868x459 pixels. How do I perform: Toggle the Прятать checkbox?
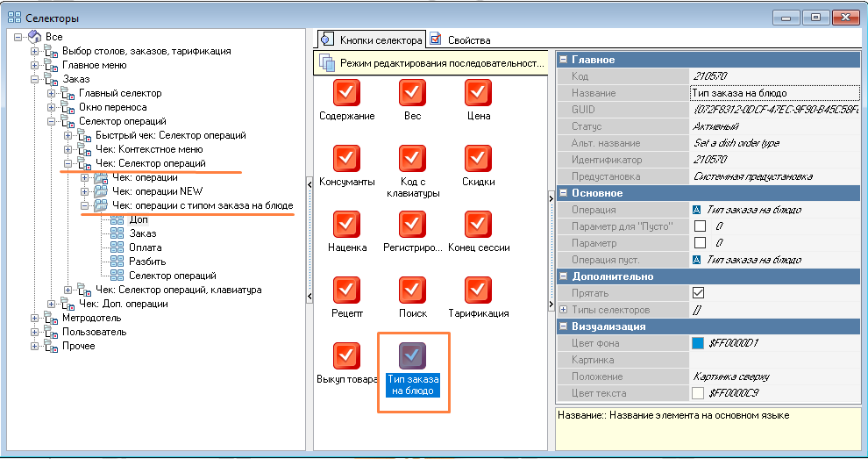click(x=699, y=293)
